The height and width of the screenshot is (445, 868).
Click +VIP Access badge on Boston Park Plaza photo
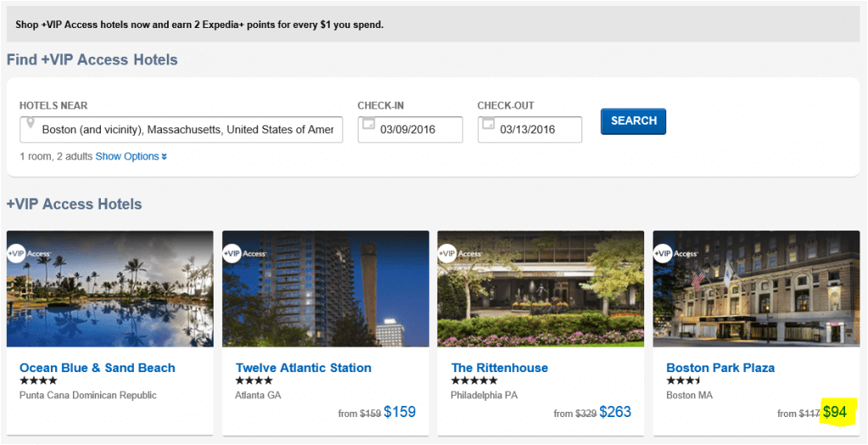[x=675, y=253]
